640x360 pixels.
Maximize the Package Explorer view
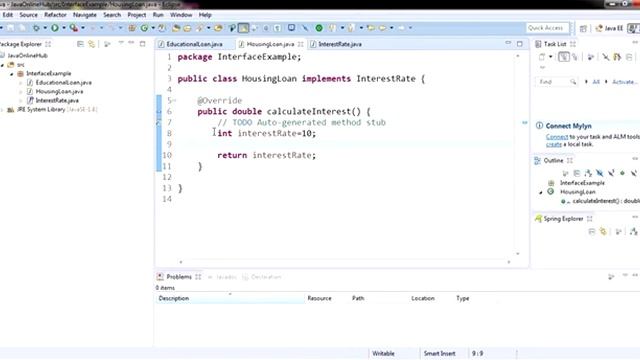click(142, 44)
